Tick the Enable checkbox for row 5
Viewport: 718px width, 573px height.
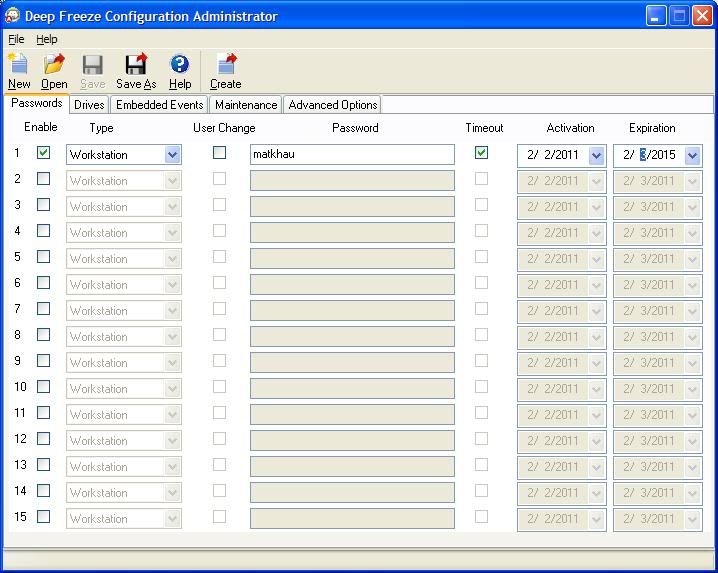(44, 256)
